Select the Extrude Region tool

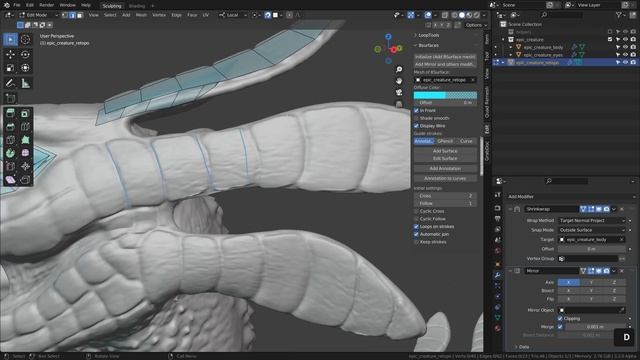click(11, 113)
